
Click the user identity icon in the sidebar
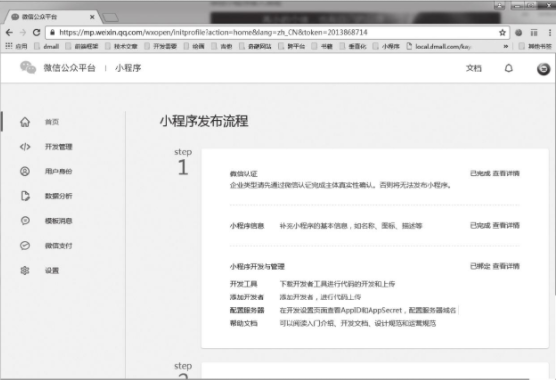click(25, 171)
